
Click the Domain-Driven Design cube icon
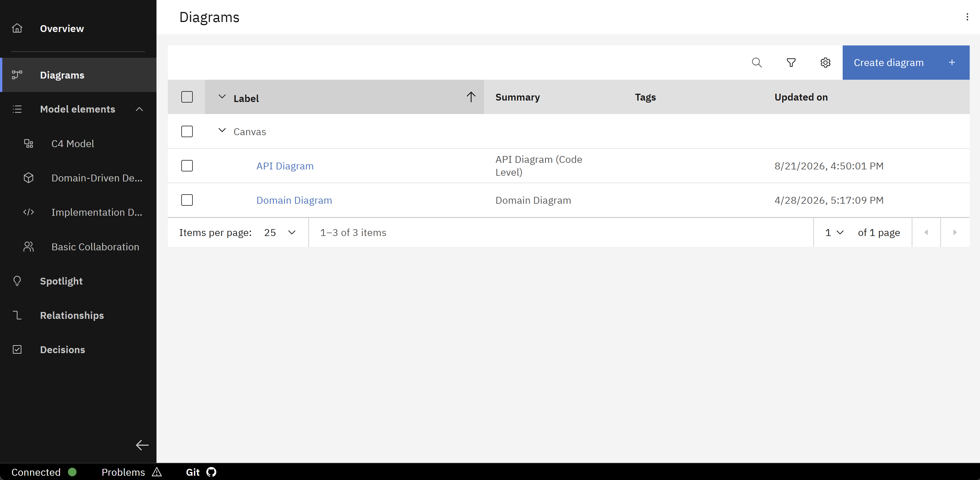click(x=29, y=178)
